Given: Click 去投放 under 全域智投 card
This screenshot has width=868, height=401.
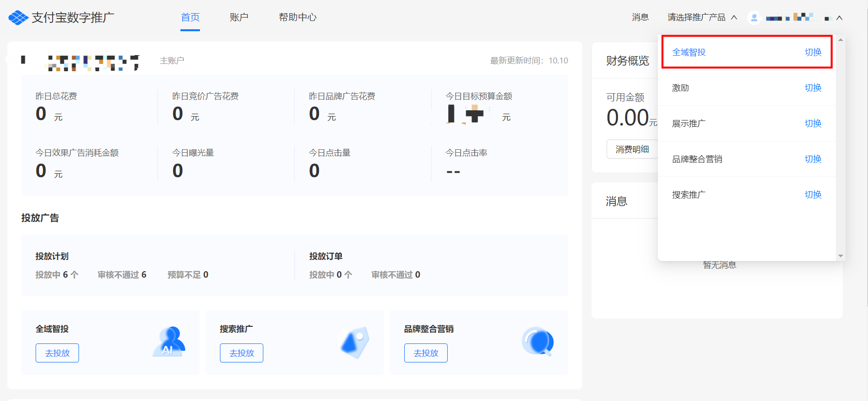Looking at the screenshot, I should 57,353.
